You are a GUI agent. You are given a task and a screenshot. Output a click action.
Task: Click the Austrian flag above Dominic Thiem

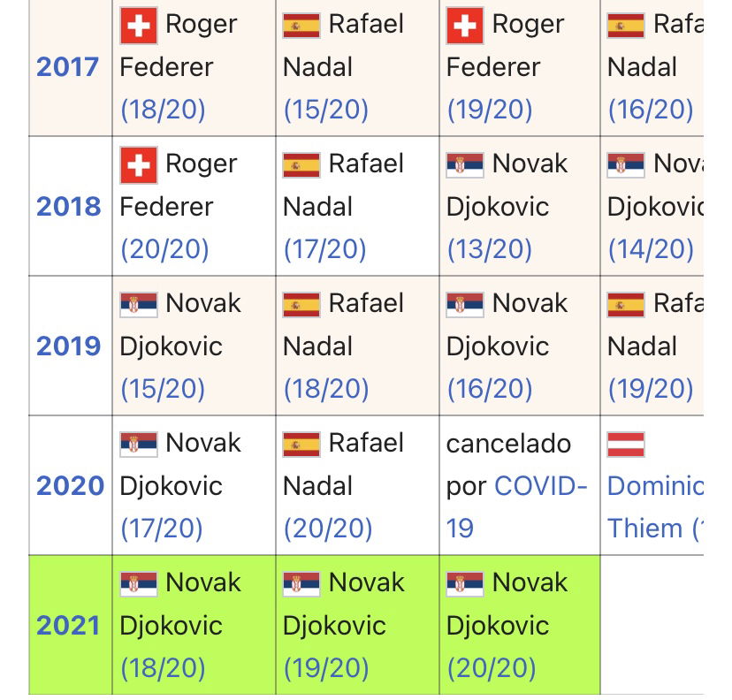click(626, 445)
